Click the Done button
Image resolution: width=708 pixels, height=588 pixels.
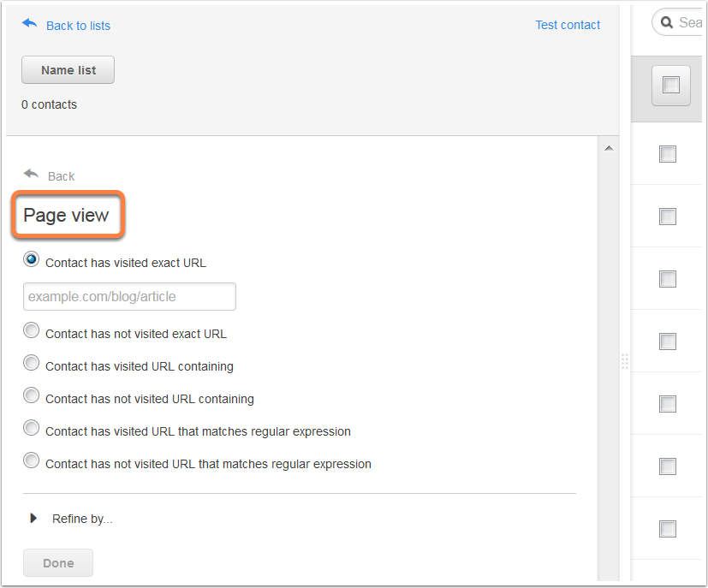click(x=58, y=562)
